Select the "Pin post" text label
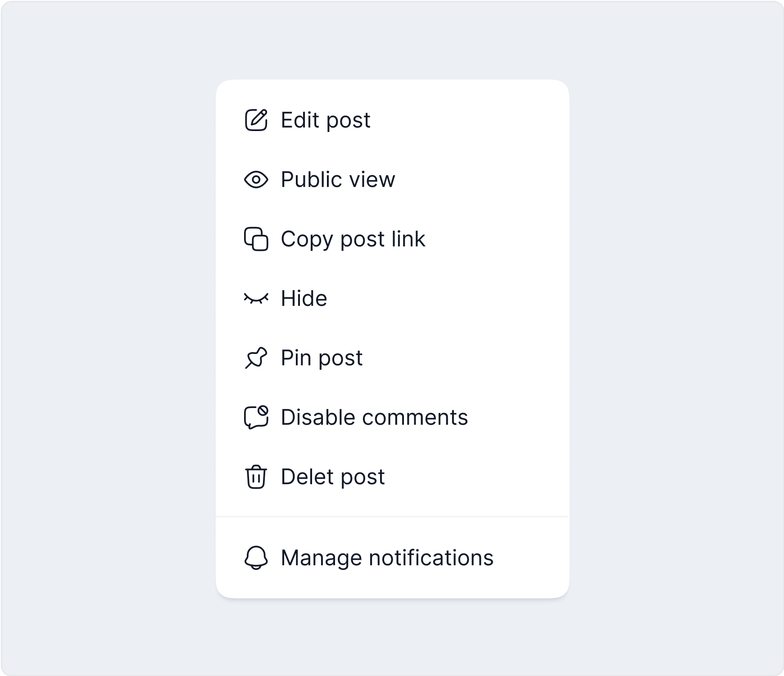This screenshot has width=784, height=676. 322,358
